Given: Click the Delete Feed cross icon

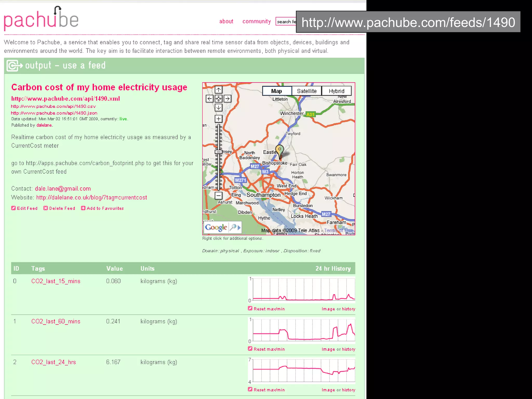Looking at the screenshot, I should (x=45, y=208).
